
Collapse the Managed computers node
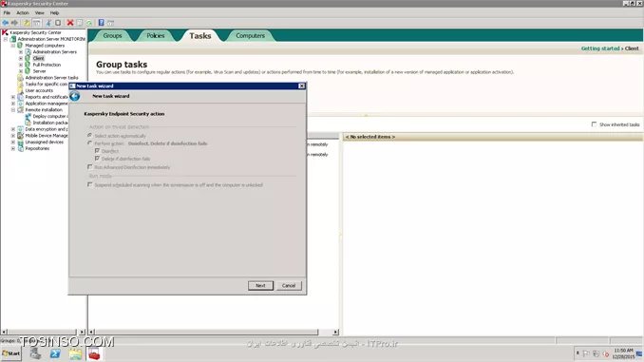[13, 46]
